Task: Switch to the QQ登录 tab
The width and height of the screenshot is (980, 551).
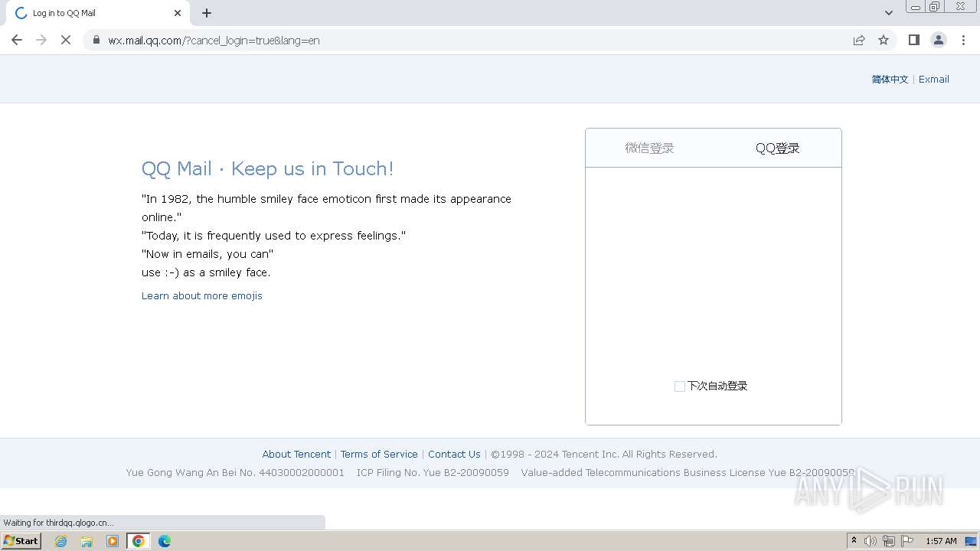Action: click(x=777, y=148)
